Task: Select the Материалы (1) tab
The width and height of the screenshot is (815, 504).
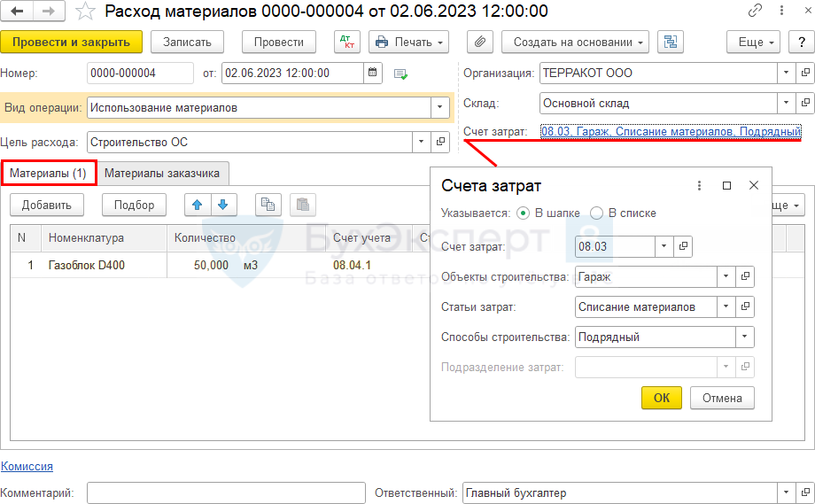Action: click(x=49, y=174)
